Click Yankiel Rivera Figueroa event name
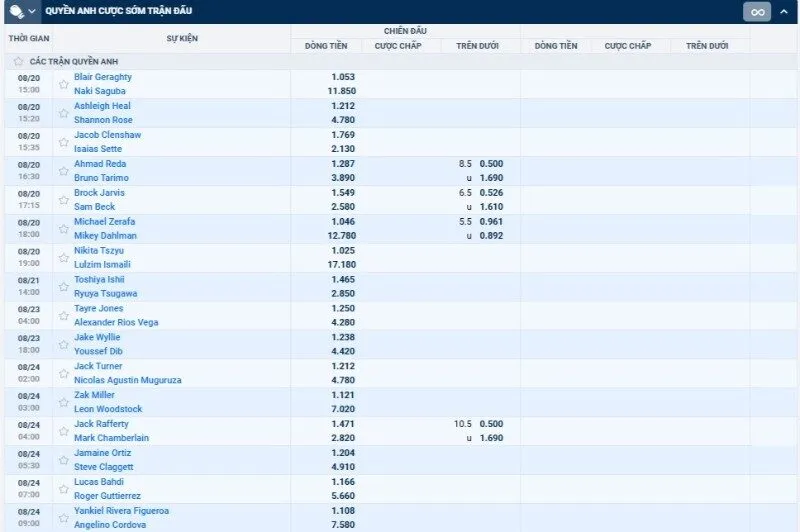Image resolution: width=800 pixels, height=532 pixels. click(x=122, y=511)
